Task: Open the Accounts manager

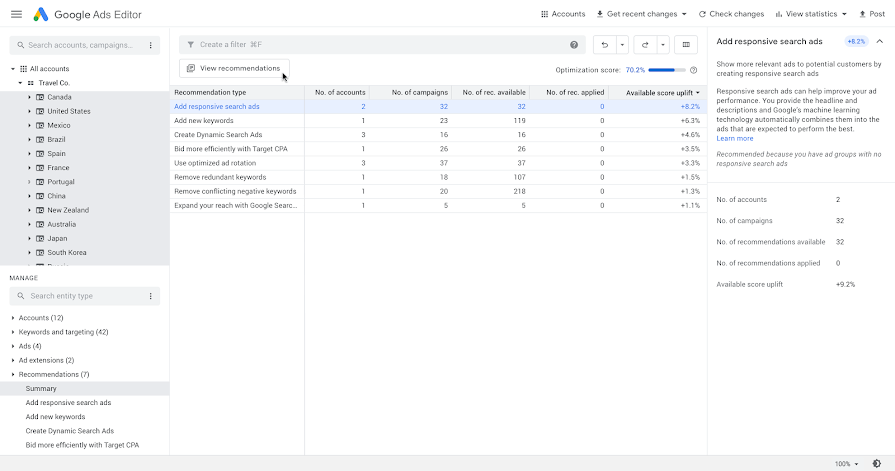Action: [563, 14]
